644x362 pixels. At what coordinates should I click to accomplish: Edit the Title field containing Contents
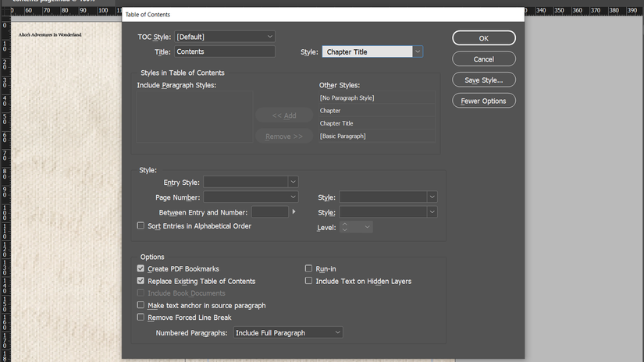[x=225, y=51]
